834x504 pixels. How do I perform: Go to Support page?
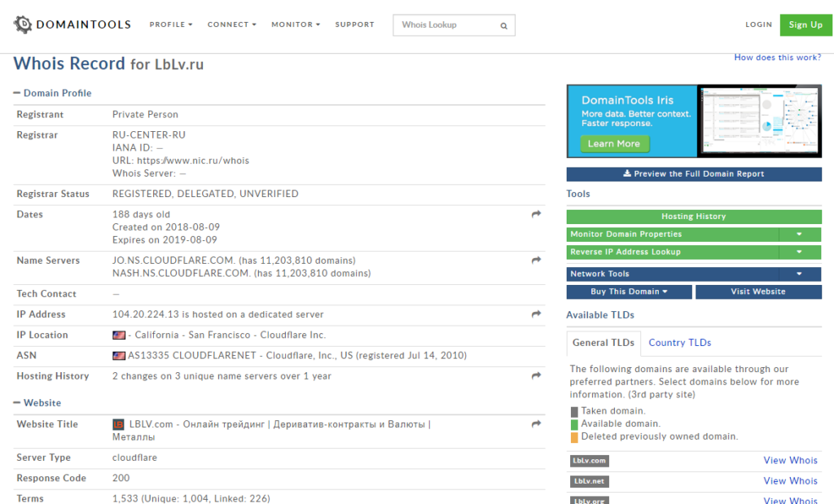[x=355, y=24]
